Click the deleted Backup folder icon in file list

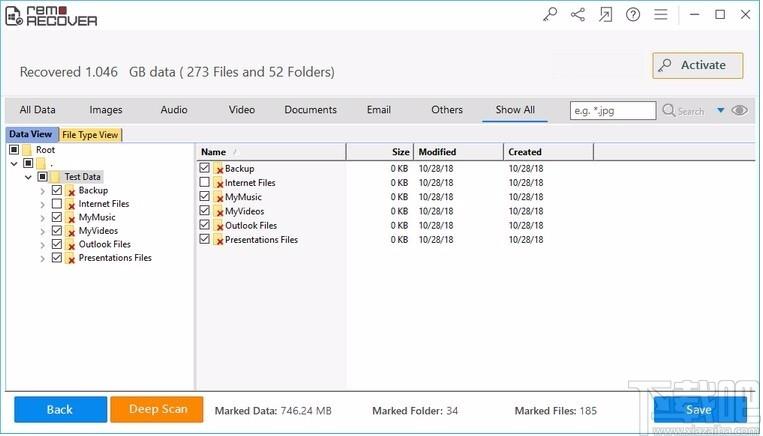(218, 169)
